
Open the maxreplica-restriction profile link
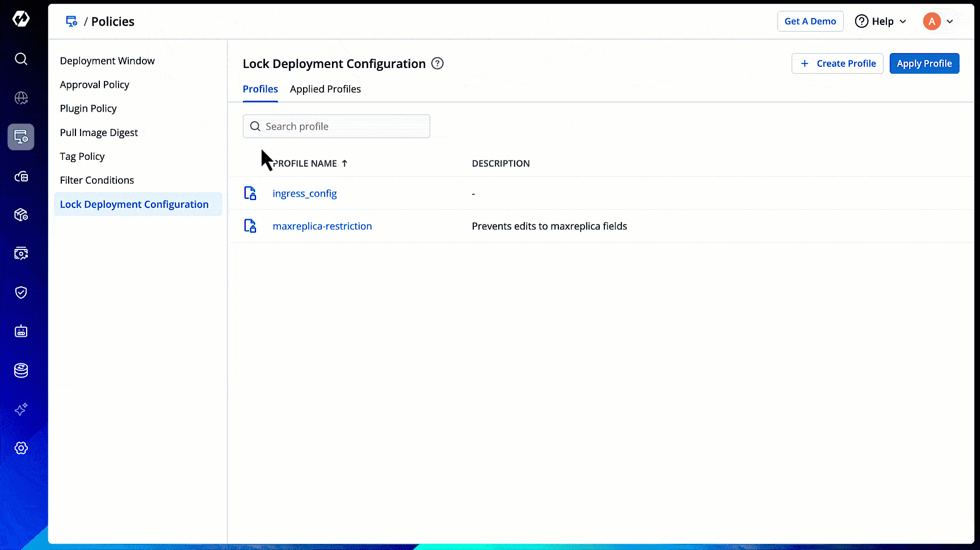tap(322, 226)
